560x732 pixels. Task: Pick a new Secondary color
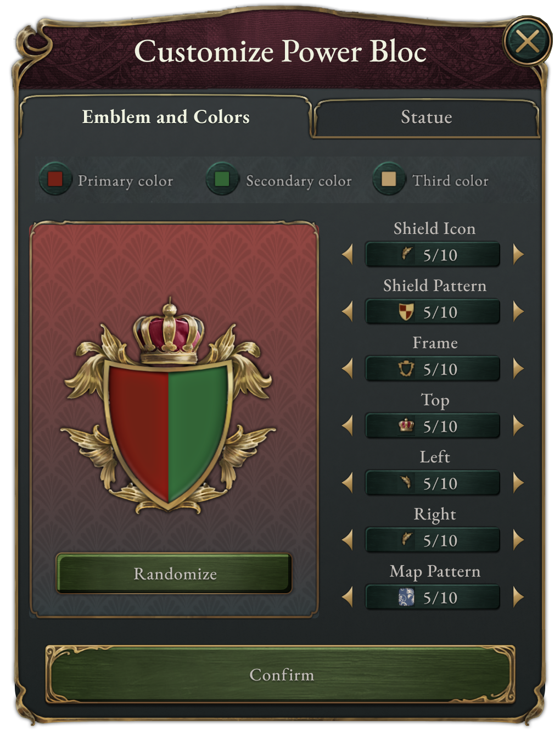coord(221,180)
